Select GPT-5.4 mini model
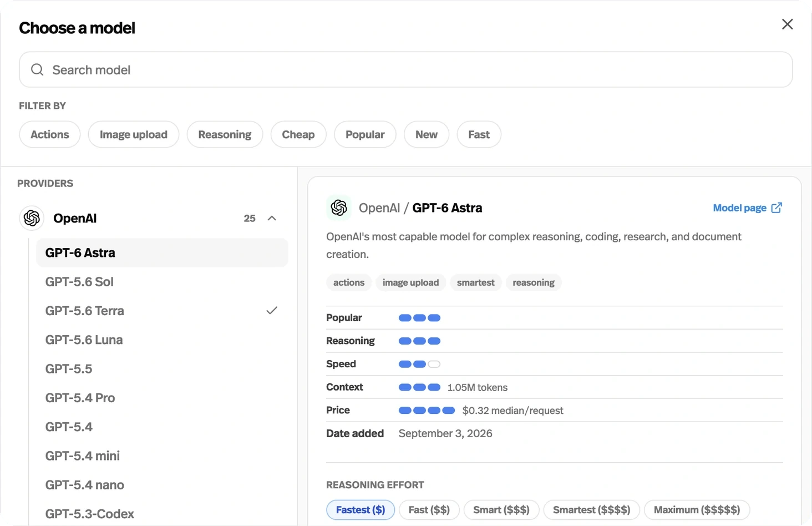Screen dimensions: 812x526 click(x=162, y=456)
